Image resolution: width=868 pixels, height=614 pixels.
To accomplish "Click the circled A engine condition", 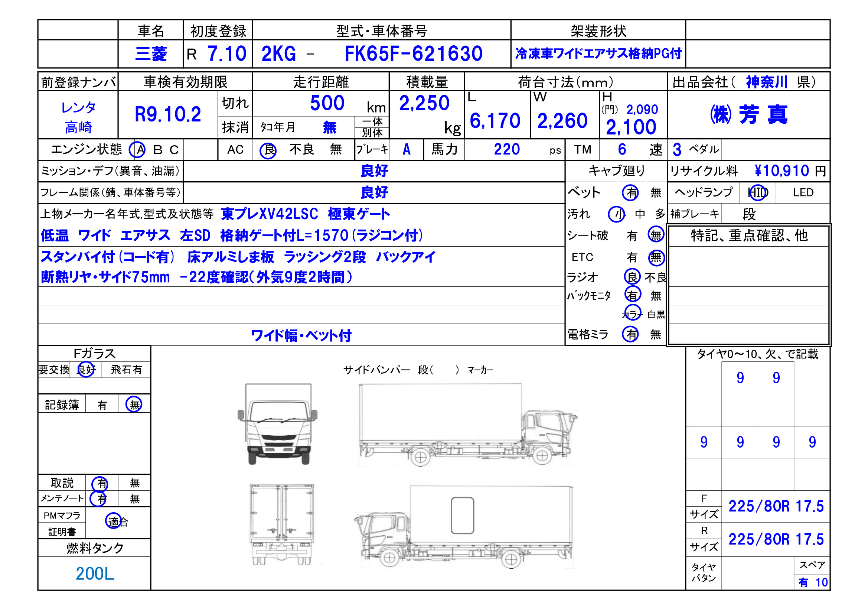I will pyautogui.click(x=137, y=150).
